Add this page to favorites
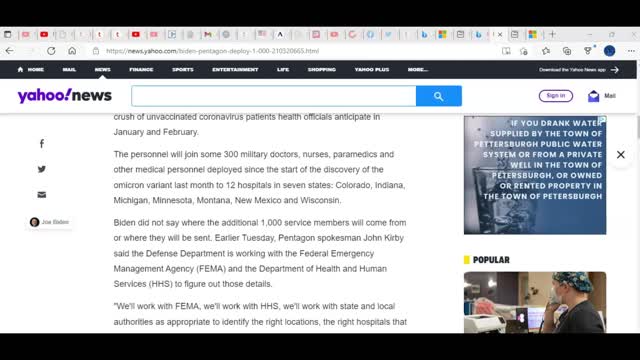Screen dimensions: 640x360 pyautogui.click(x=524, y=51)
